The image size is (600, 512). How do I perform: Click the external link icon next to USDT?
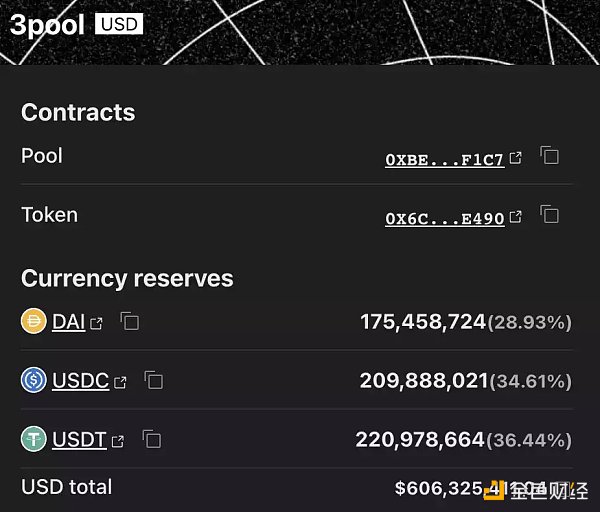pyautogui.click(x=118, y=440)
